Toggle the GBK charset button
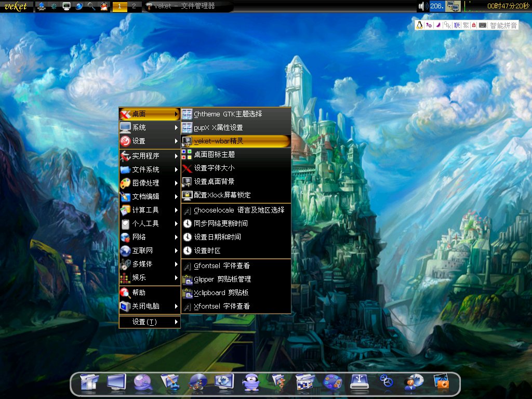Screen dimensions: 532x399 pyautogui.click(x=447, y=25)
